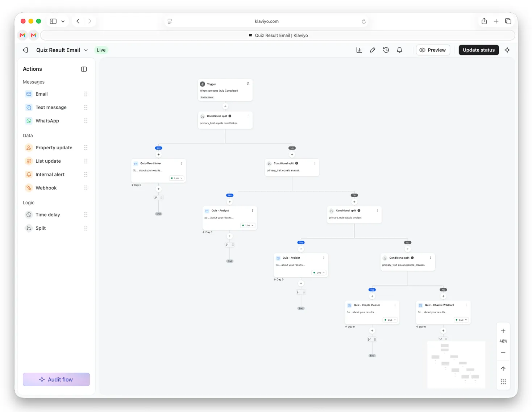Image resolution: width=532 pixels, height=412 pixels.
Task: Open the Live status dropdown on Quiz - Avoider
Action: coord(319,272)
